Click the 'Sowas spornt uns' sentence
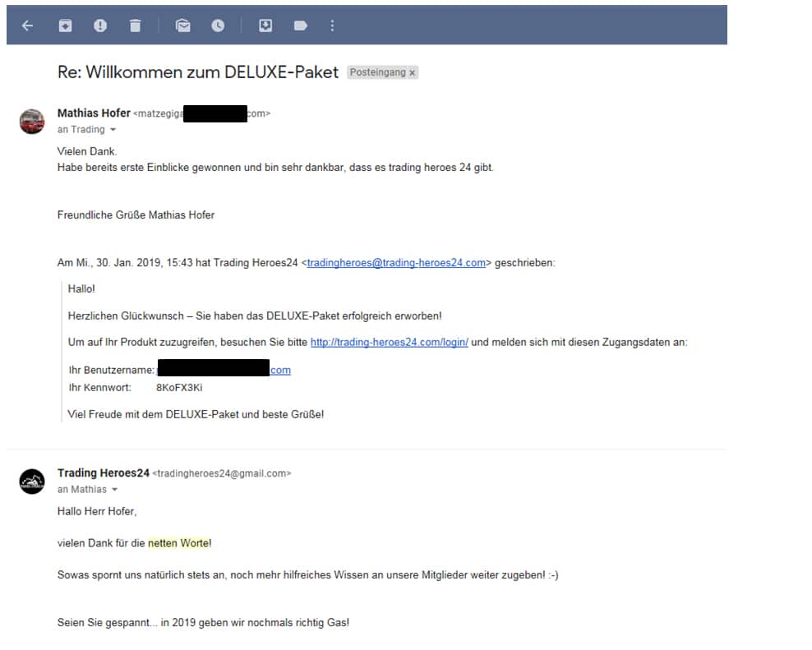 pos(307,575)
